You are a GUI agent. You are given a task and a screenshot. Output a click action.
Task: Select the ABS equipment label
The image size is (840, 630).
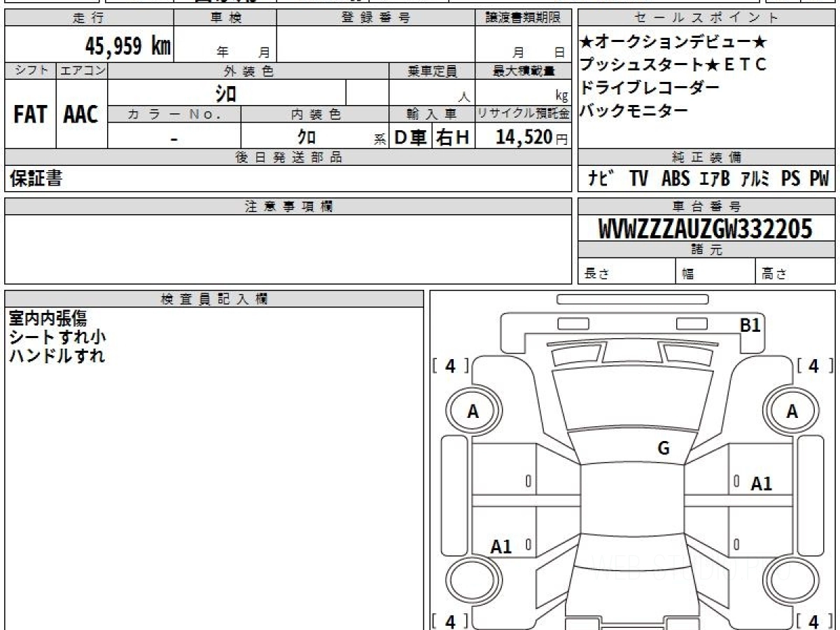point(675,178)
